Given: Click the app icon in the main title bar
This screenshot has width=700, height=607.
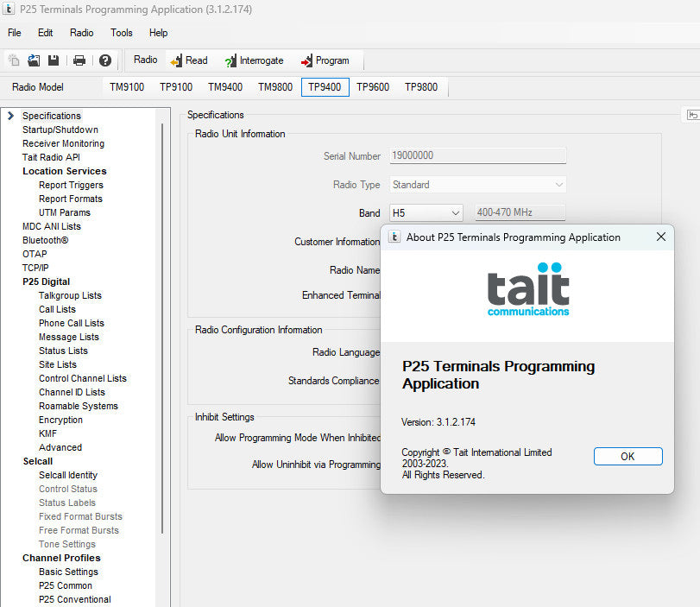Looking at the screenshot, I should click(x=9, y=9).
